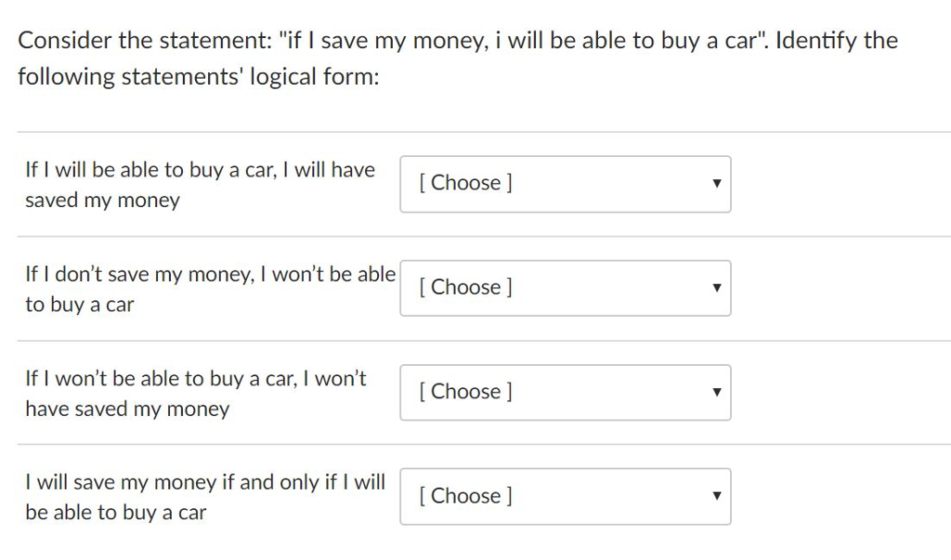Image resolution: width=951 pixels, height=560 pixels.
Task: Click "[ Choose ]" text in the third dropdown
Action: [x=465, y=391]
